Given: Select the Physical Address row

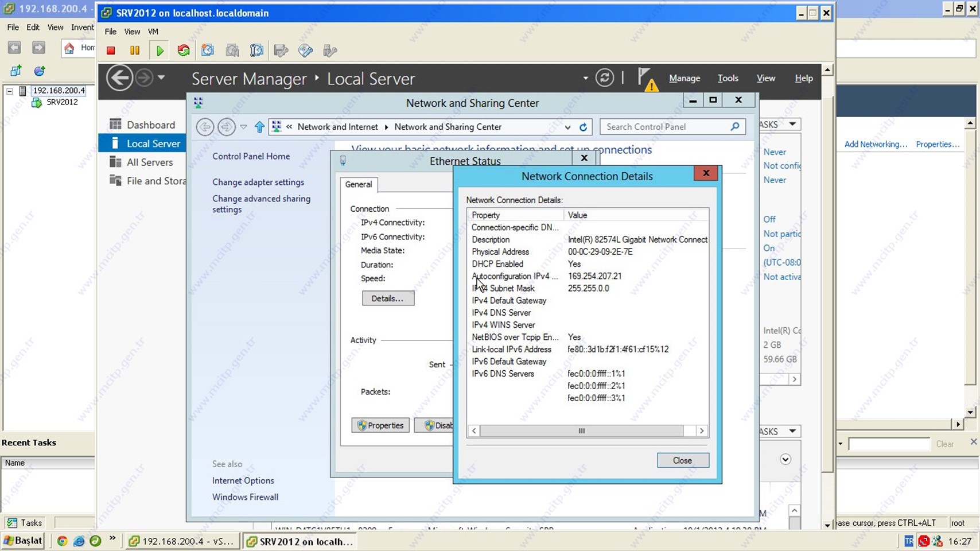Looking at the screenshot, I should (x=588, y=252).
